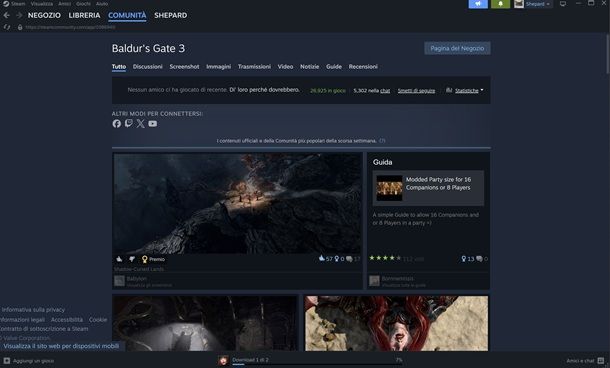Go forward with the right arrow

tap(19, 15)
